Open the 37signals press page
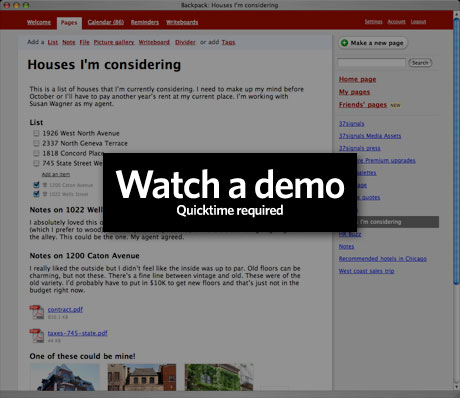Viewport: 460px width, 398px height. click(x=360, y=148)
